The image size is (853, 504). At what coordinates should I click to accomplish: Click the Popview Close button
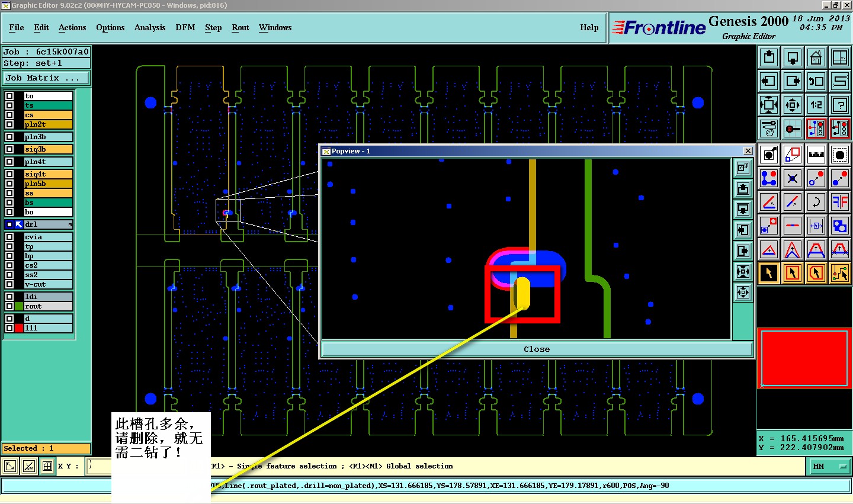point(537,349)
